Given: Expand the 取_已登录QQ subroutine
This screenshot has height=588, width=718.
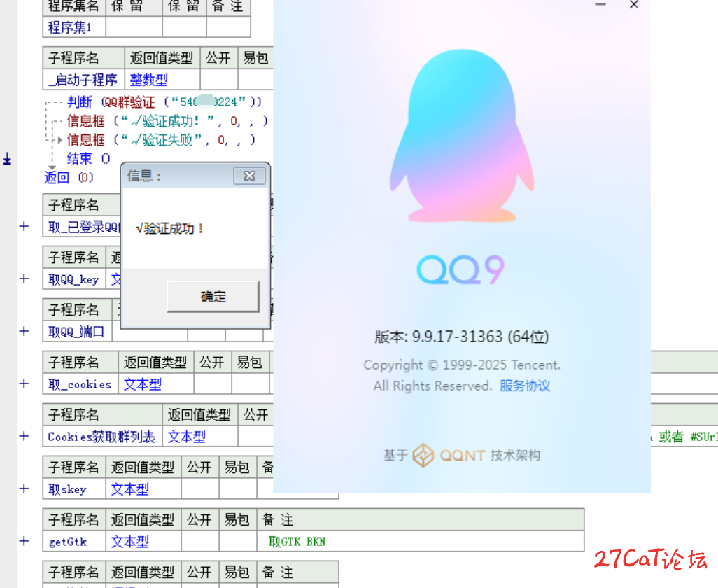Looking at the screenshot, I should tap(24, 226).
